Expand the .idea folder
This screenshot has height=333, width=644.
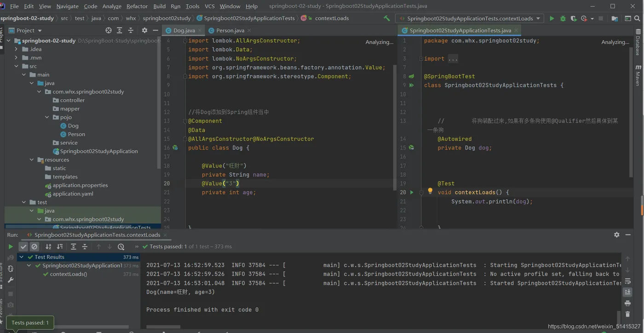click(17, 49)
